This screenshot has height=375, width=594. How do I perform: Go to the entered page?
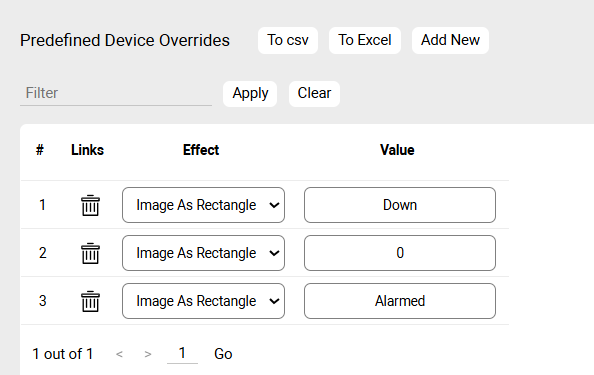(223, 354)
